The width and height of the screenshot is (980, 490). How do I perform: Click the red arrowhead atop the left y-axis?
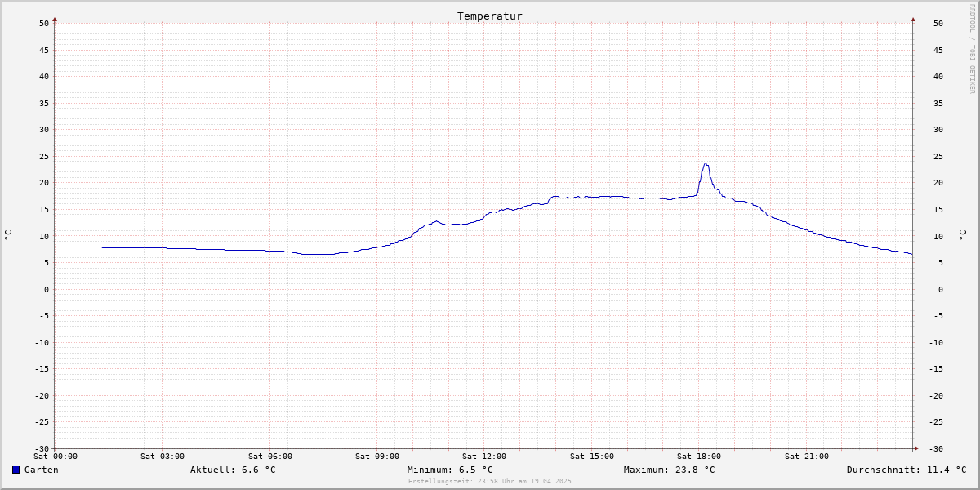point(55,19)
